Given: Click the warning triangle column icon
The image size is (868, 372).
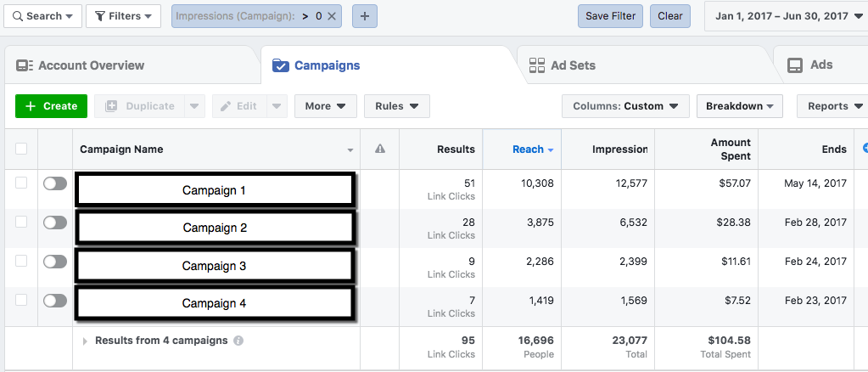Looking at the screenshot, I should (380, 149).
